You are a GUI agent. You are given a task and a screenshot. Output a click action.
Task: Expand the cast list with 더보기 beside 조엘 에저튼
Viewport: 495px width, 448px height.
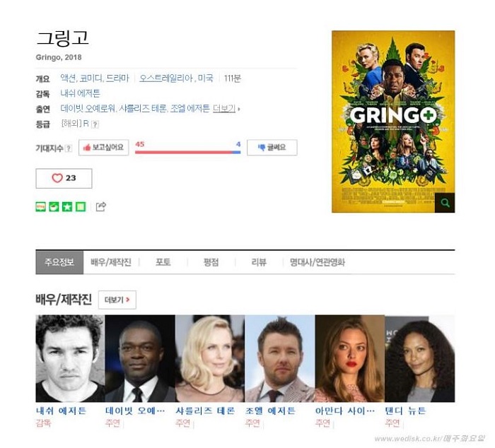[224, 109]
